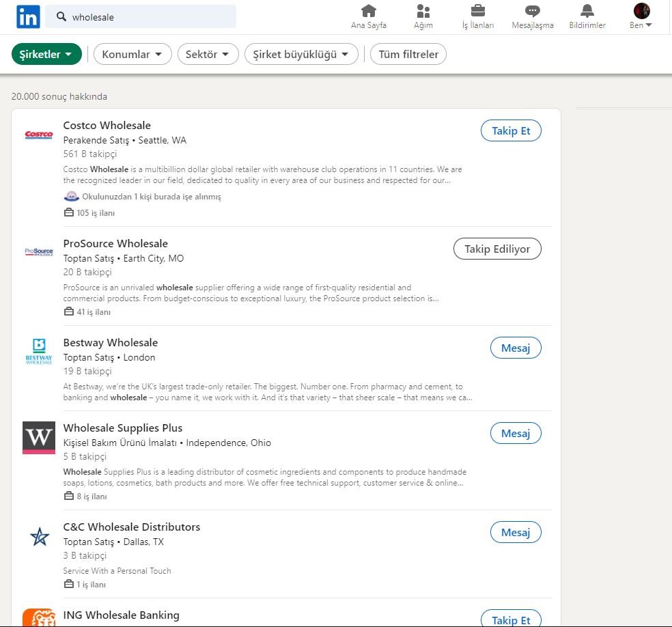672x627 pixels.
Task: Open the Şirket büyüklüğü filter dropdown
Action: [301, 54]
